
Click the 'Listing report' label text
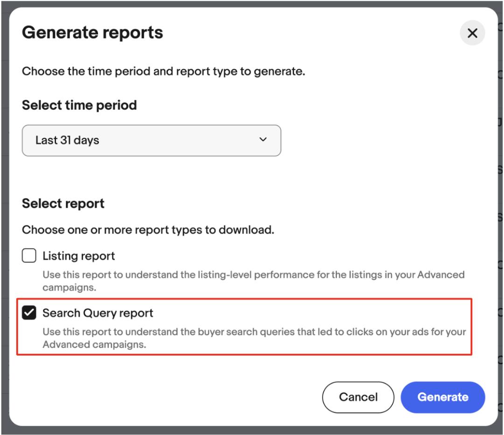tap(78, 256)
